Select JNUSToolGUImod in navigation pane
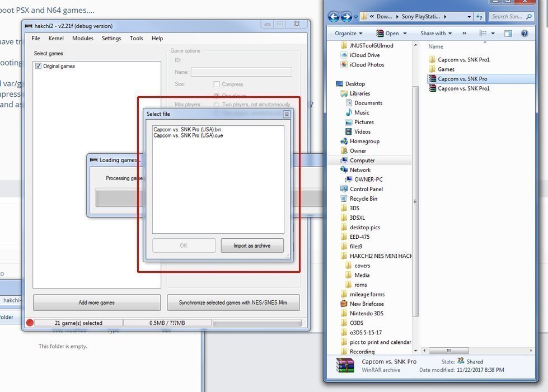 [x=371, y=46]
